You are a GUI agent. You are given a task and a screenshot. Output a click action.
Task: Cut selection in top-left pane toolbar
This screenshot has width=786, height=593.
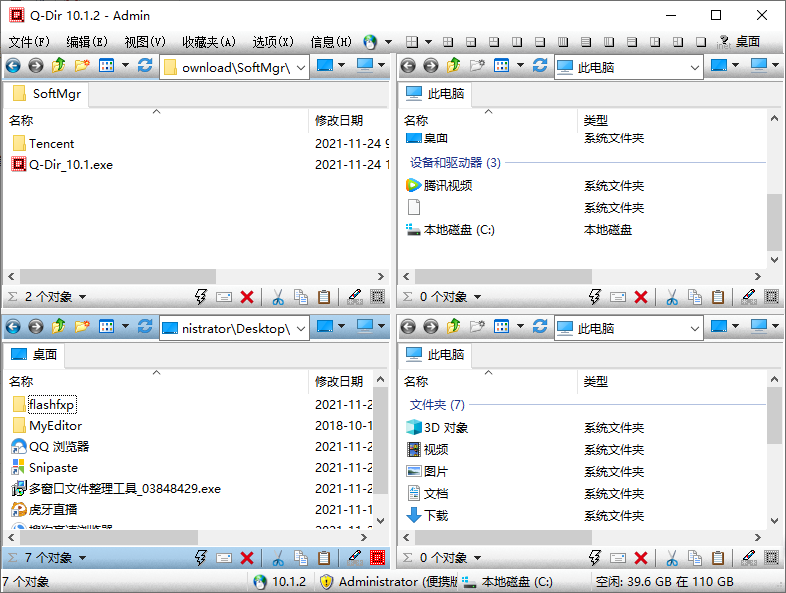[x=278, y=297]
